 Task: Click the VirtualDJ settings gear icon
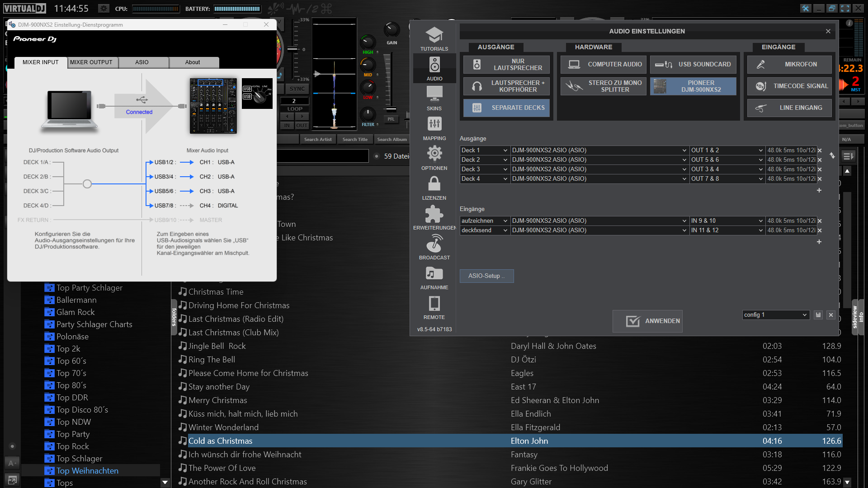tap(104, 8)
